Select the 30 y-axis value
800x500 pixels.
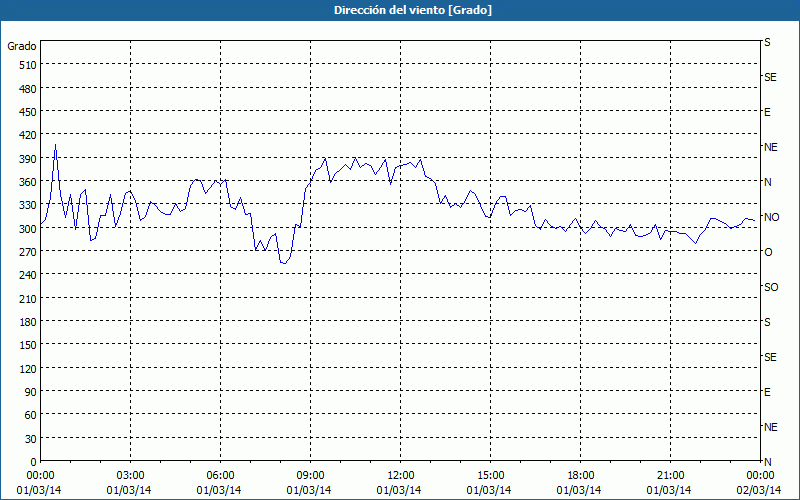[31, 439]
